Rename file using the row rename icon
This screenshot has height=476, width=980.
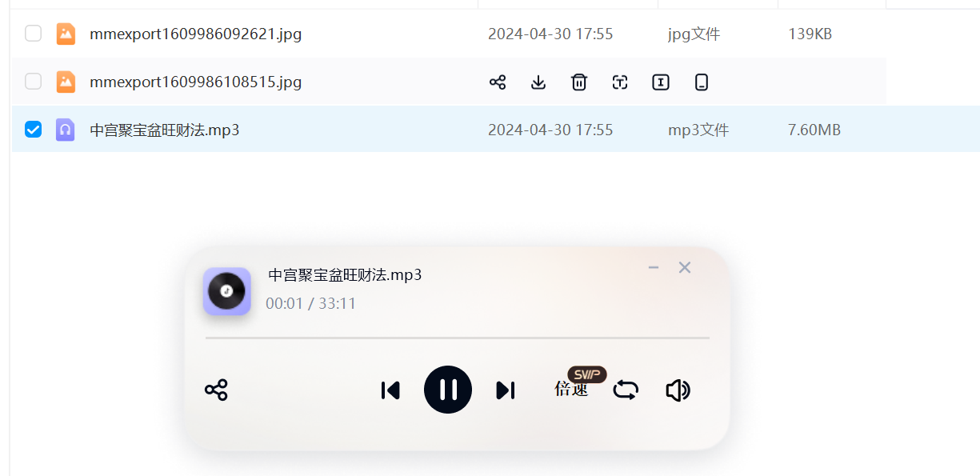pos(660,82)
